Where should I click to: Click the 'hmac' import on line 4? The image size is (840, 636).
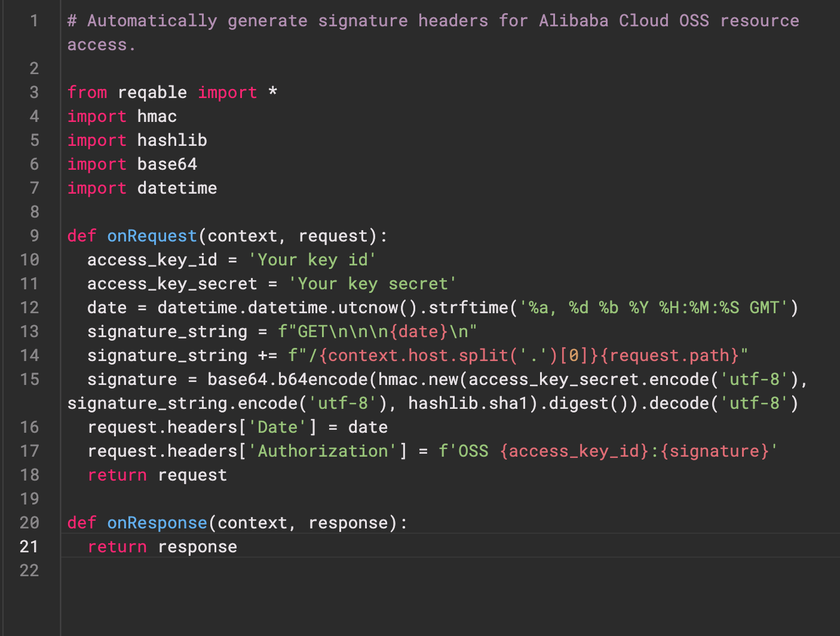(x=157, y=117)
